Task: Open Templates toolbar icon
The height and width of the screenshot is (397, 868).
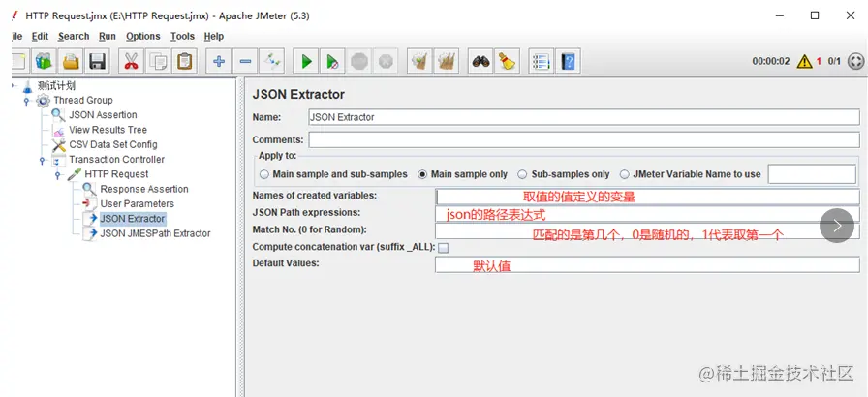Action: click(x=44, y=61)
